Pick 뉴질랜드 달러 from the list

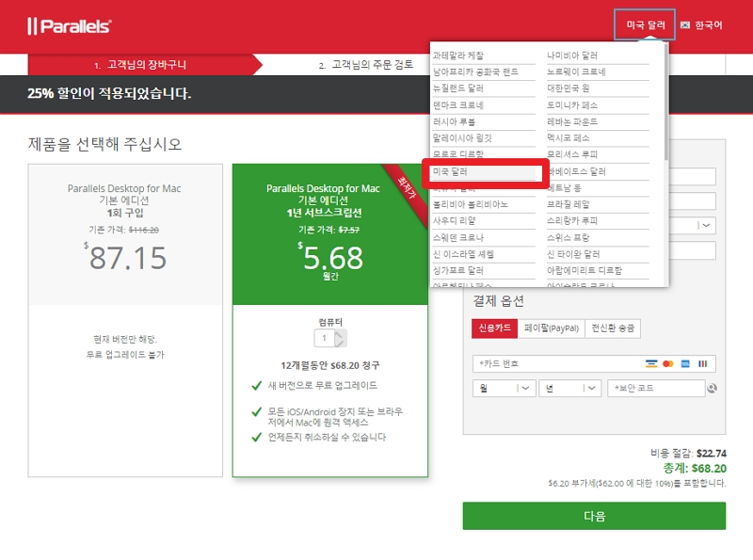point(483,88)
